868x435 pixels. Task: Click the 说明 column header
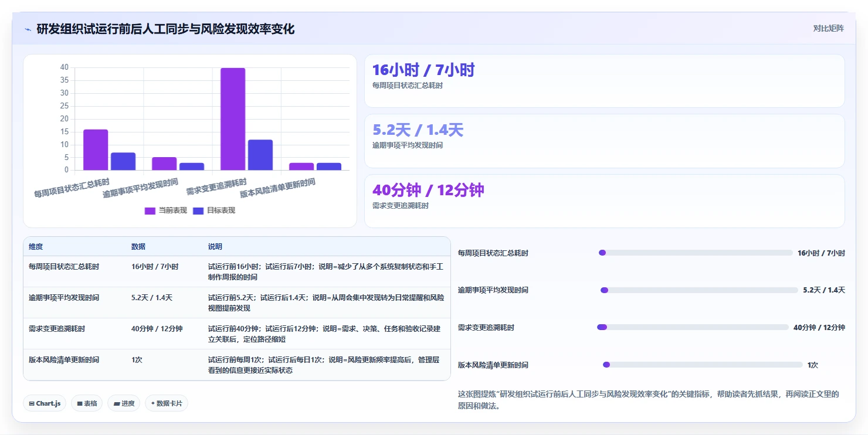point(215,247)
